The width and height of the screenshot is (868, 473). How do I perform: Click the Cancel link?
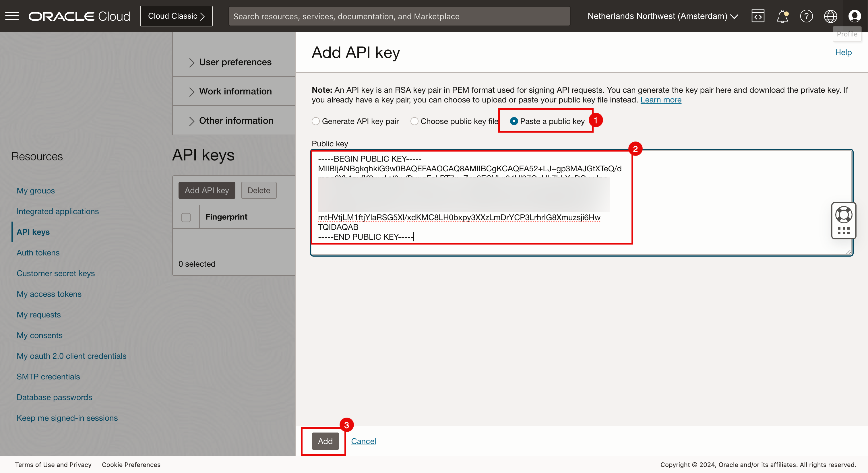(363, 441)
